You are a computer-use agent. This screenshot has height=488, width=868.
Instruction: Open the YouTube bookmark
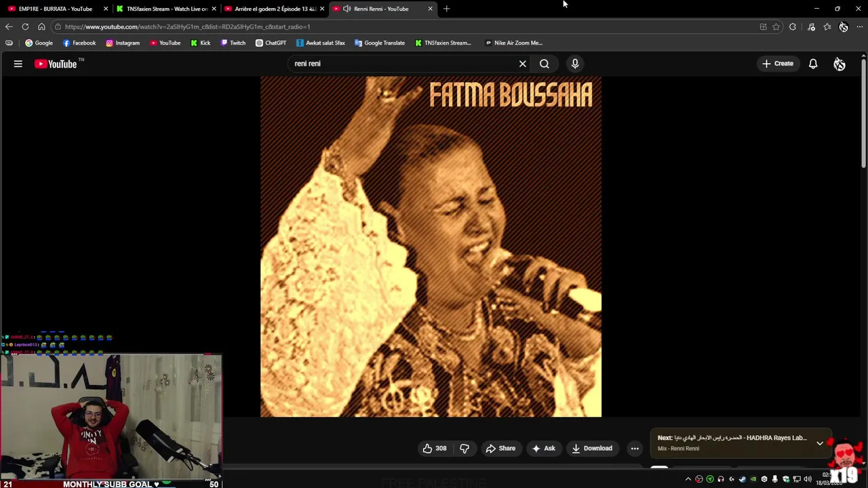coord(165,43)
